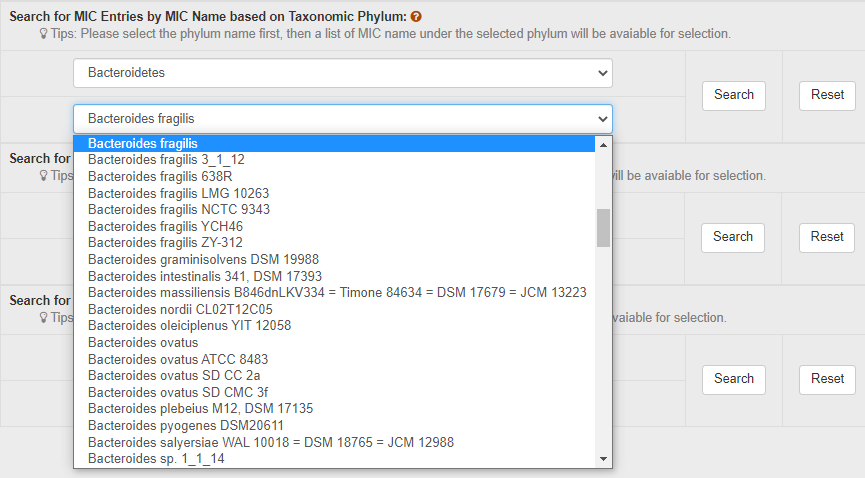Click the help question mark icon
Screen dimensions: 865x478
[415, 17]
